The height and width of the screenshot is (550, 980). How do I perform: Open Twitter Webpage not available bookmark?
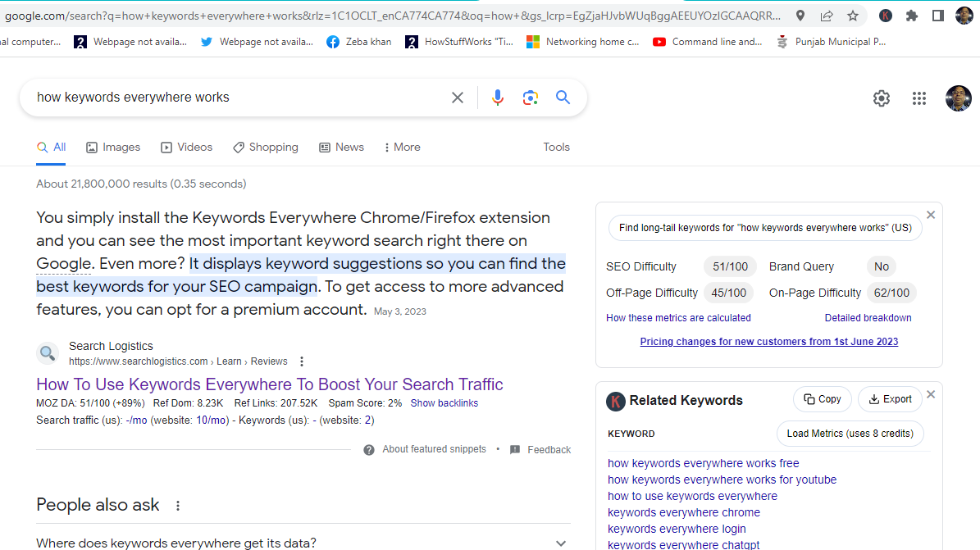[x=257, y=42]
